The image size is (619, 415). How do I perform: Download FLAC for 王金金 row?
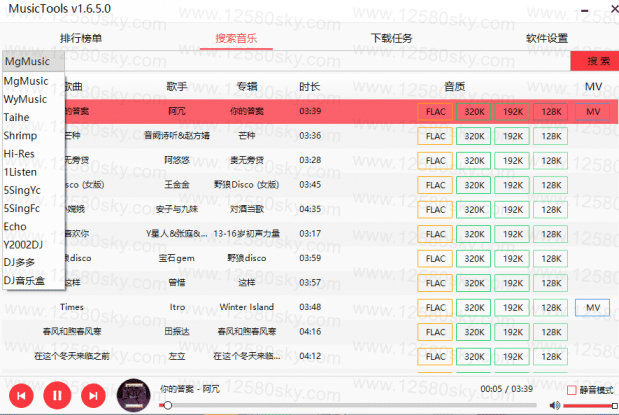point(435,185)
